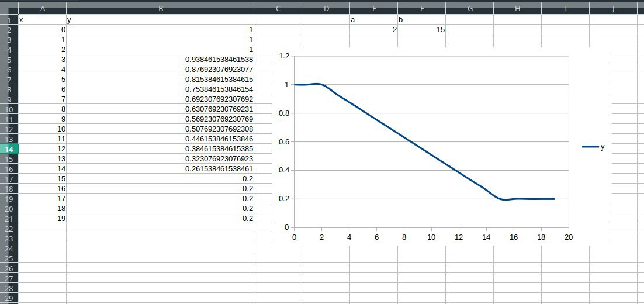Click the highlighted row 14 header
644x304 pixels.
coord(9,148)
